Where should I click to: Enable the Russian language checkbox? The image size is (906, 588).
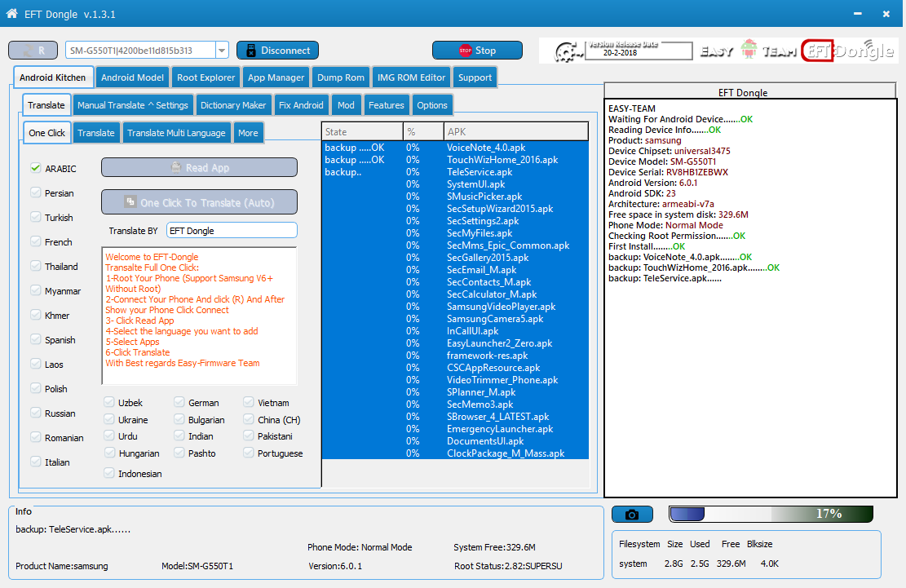pos(36,413)
